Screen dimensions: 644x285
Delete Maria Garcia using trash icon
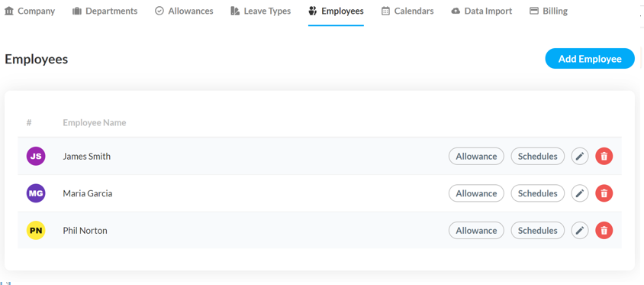(604, 193)
